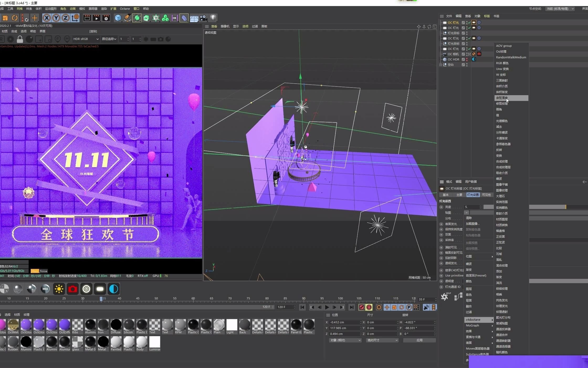Open 绝对尺寸 size dropdown
Image resolution: width=588 pixels, height=368 pixels.
[382, 340]
